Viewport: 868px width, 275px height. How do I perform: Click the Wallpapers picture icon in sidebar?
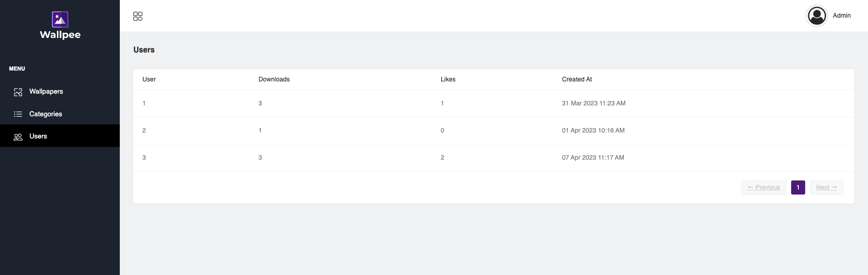pyautogui.click(x=18, y=92)
